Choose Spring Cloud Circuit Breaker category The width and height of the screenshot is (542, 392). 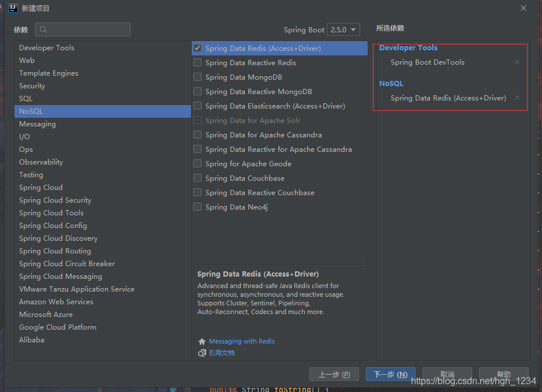(103, 264)
